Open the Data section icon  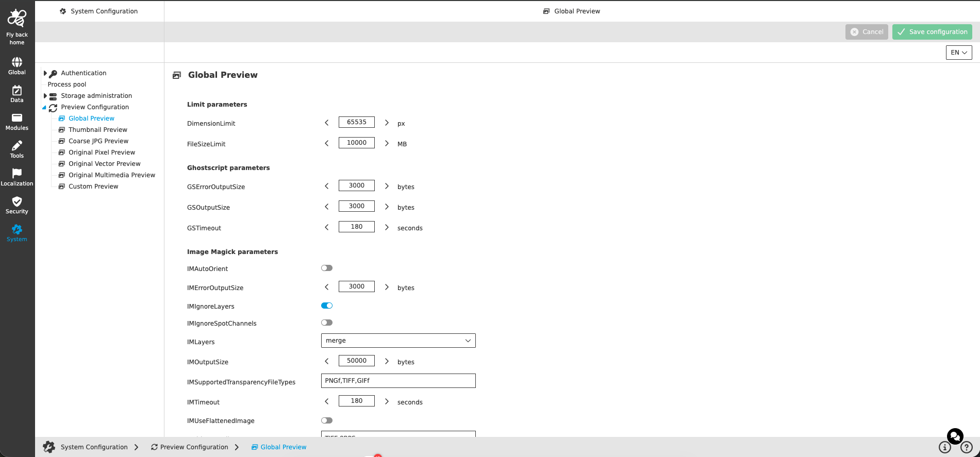click(x=17, y=91)
